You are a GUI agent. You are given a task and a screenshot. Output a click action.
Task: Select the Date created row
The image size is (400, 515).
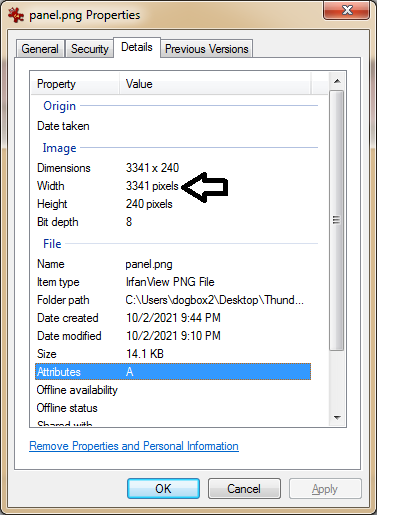(x=173, y=318)
